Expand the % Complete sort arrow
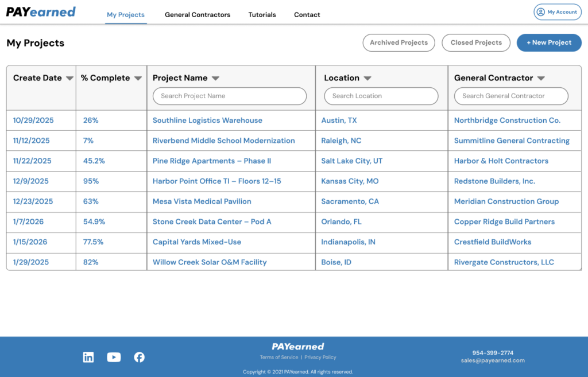The height and width of the screenshot is (377, 588). [138, 79]
